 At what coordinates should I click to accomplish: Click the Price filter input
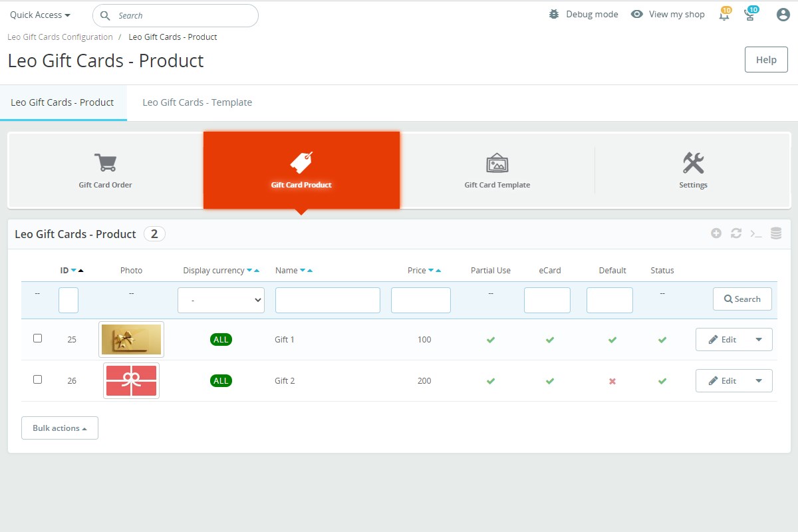coord(421,300)
